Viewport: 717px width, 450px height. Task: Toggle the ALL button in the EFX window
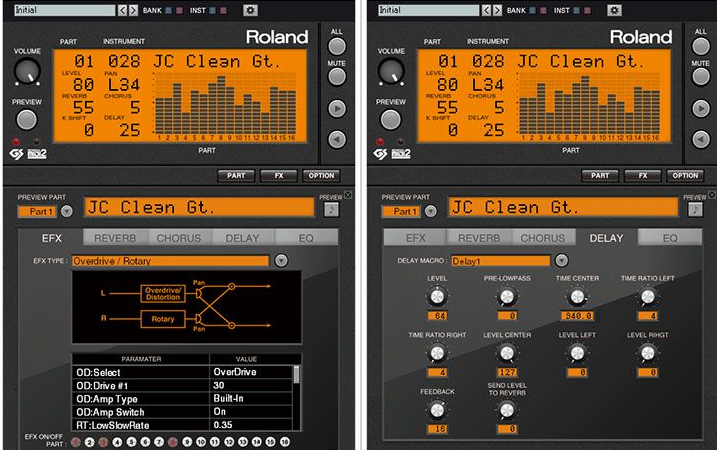[337, 46]
